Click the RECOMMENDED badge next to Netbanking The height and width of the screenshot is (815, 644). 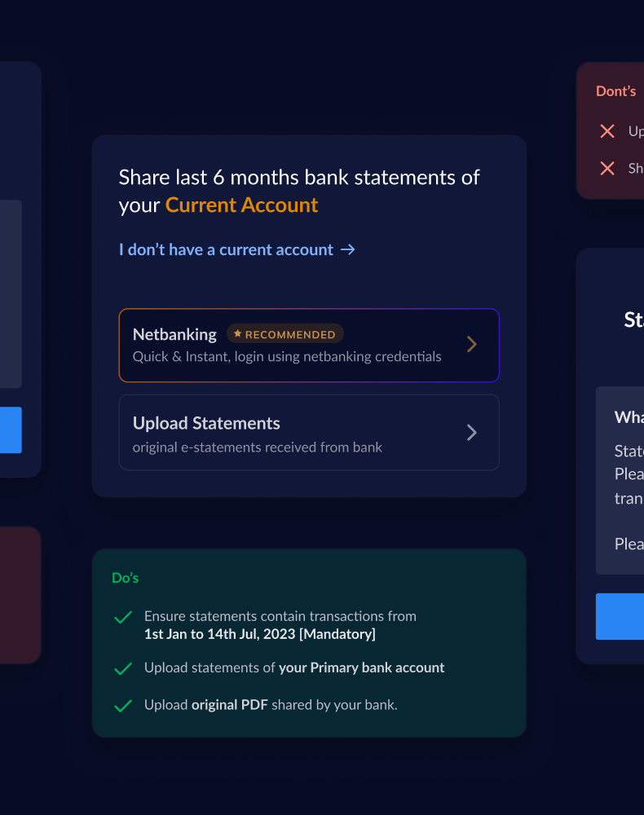(x=285, y=333)
